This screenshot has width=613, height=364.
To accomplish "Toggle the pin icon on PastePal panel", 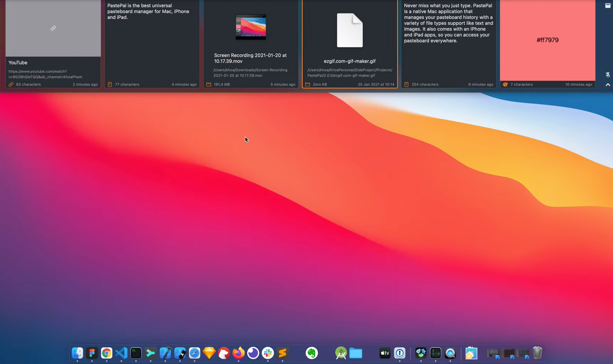I will pyautogui.click(x=608, y=75).
